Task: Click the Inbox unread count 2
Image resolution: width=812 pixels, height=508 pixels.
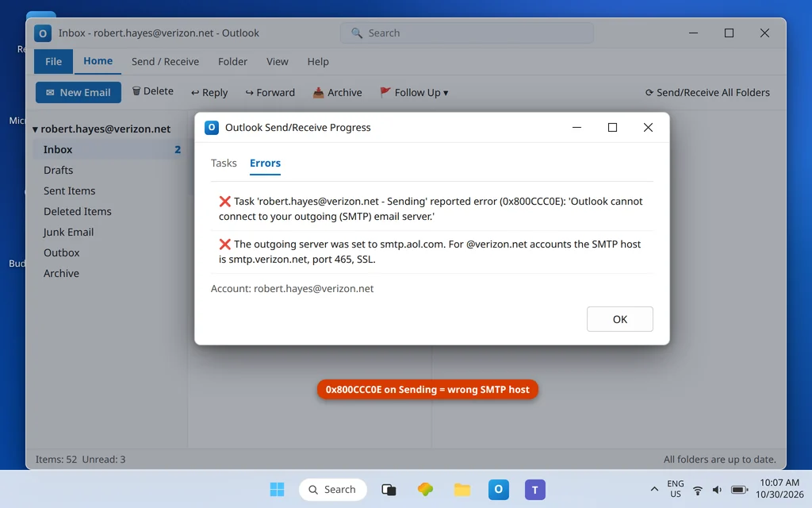Action: 178,149
